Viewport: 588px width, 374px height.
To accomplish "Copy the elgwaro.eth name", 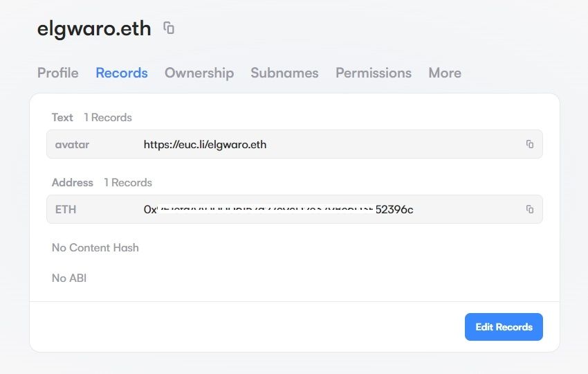I will 169,28.
